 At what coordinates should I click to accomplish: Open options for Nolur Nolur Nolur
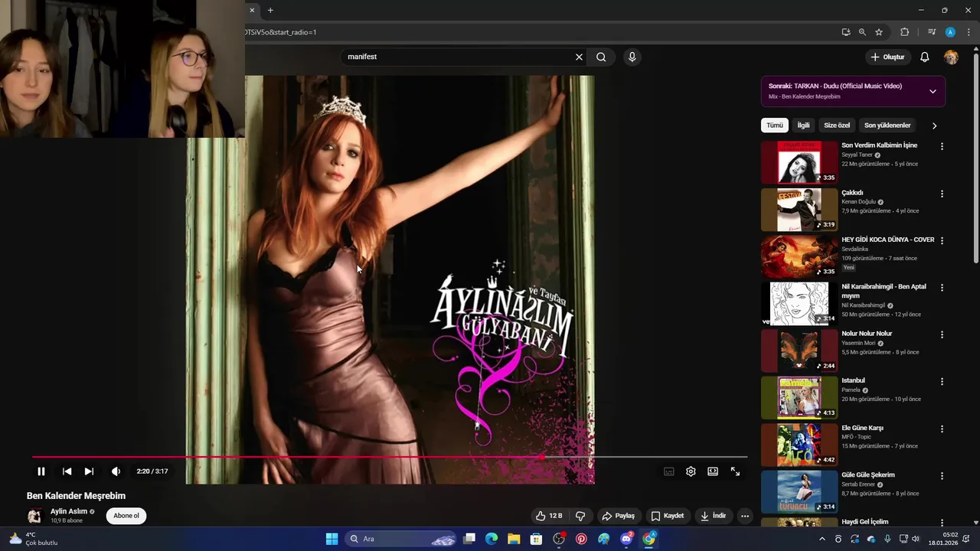click(x=942, y=334)
